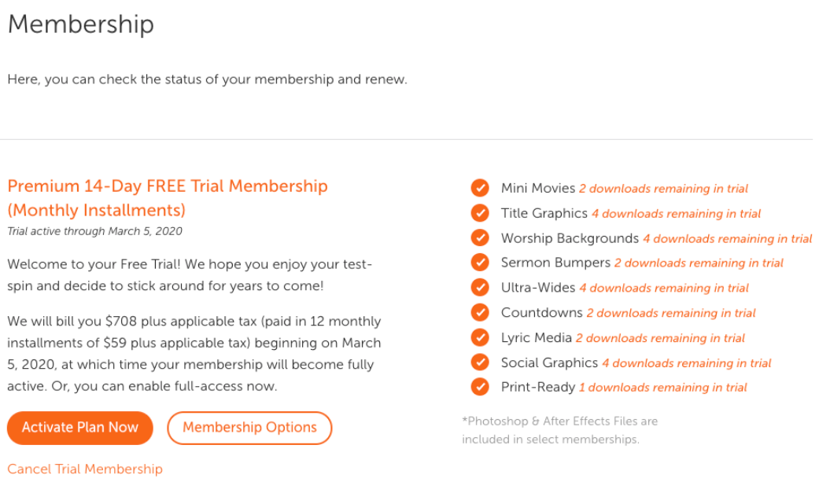Select the Lyric Media category label
The height and width of the screenshot is (504, 830).
pyautogui.click(x=536, y=337)
